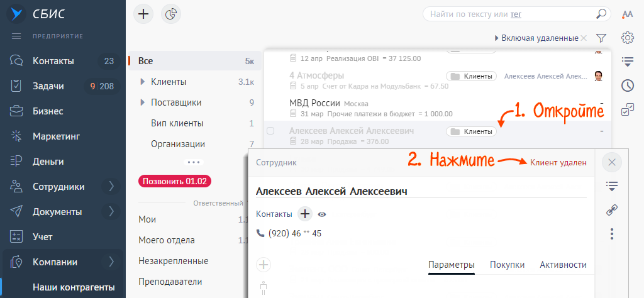Open the three-dot menu in card
This screenshot has height=298, width=644.
(x=612, y=234)
